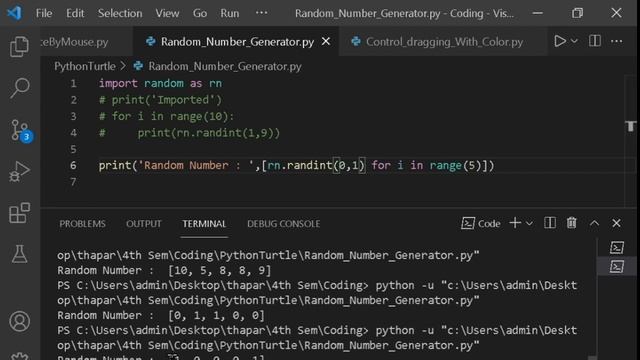
Task: Click the Manage gear icon at sidebar bottom
Action: (19, 356)
